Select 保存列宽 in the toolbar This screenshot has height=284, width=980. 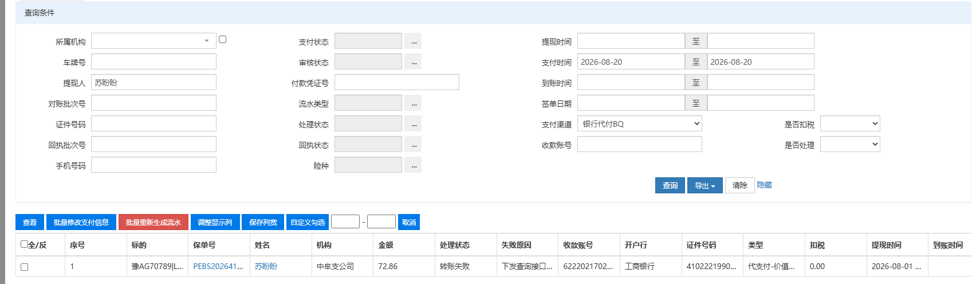pos(263,222)
